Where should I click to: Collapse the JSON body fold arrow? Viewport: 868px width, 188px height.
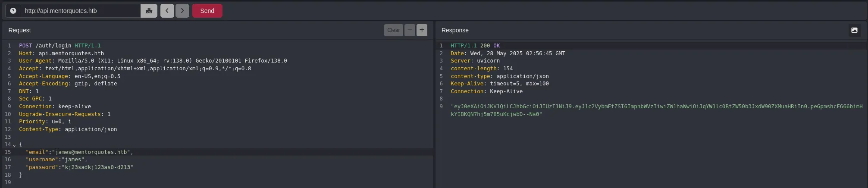(14, 145)
